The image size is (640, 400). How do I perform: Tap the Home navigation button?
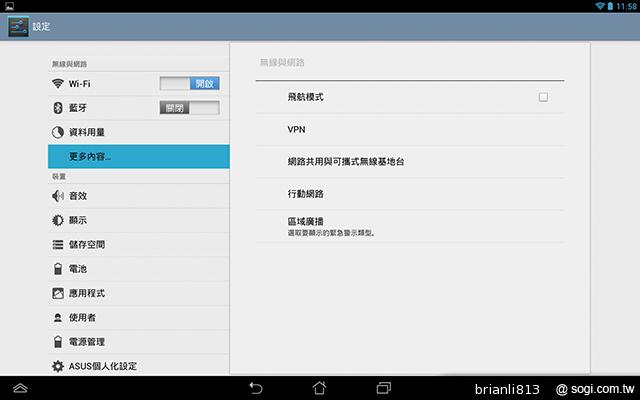tap(320, 388)
